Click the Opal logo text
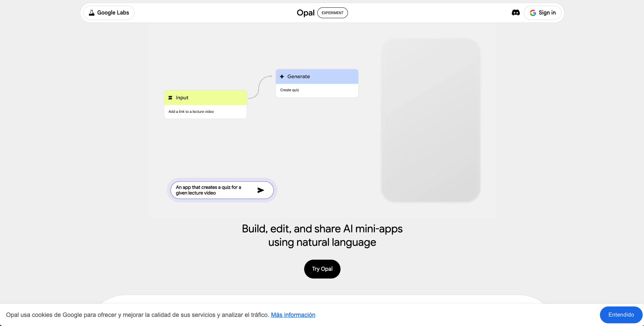Viewport: 644px width, 326px height. point(306,13)
